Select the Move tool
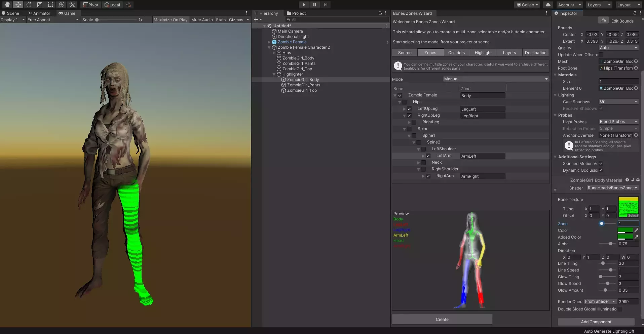This screenshot has width=644, height=334. pyautogui.click(x=18, y=5)
